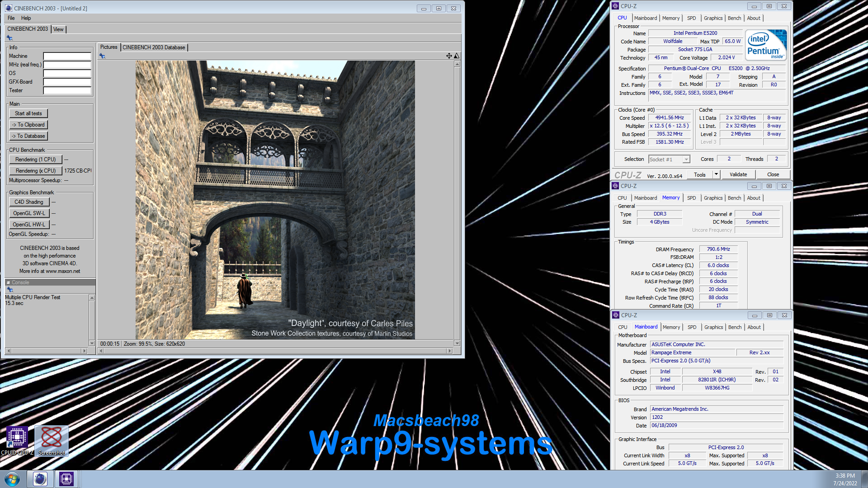Screen dimensions: 868x488
Task: Click the Tools button in CPU-Z
Action: [x=700, y=174]
